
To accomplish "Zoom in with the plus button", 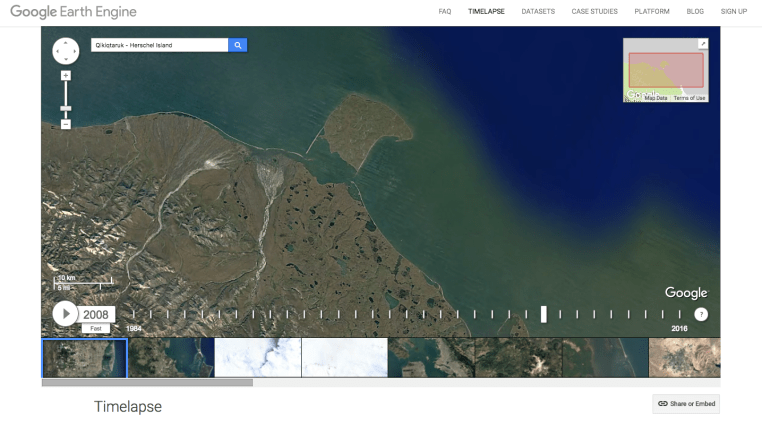I will [x=66, y=76].
